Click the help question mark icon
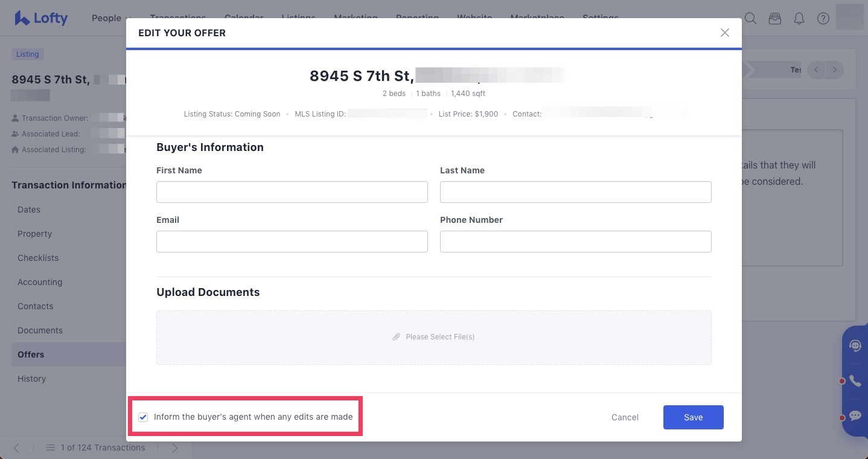The width and height of the screenshot is (868, 459). click(x=823, y=19)
